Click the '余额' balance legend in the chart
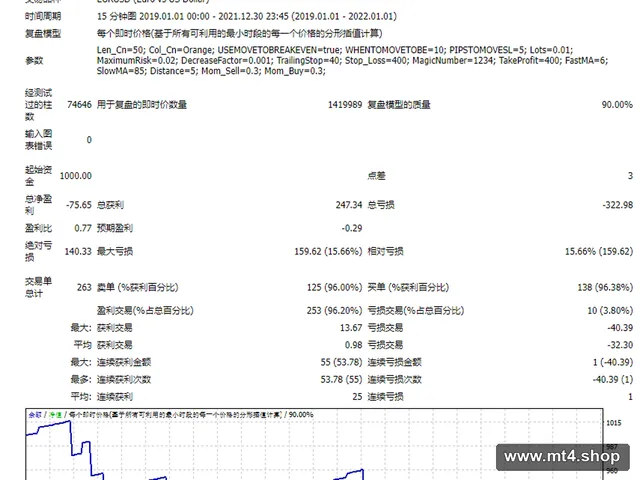This screenshot has height=480, width=640. [35, 414]
